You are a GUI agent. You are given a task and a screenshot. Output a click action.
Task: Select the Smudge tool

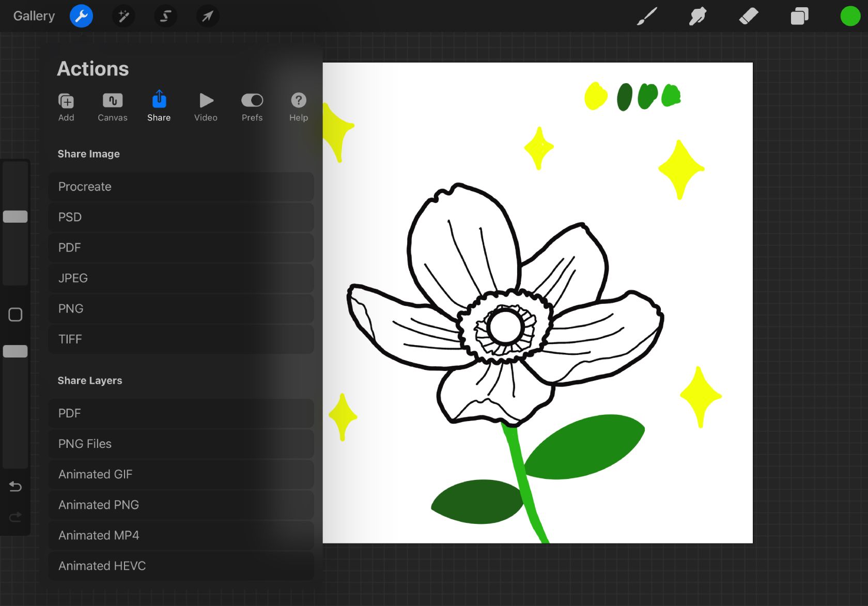(698, 16)
